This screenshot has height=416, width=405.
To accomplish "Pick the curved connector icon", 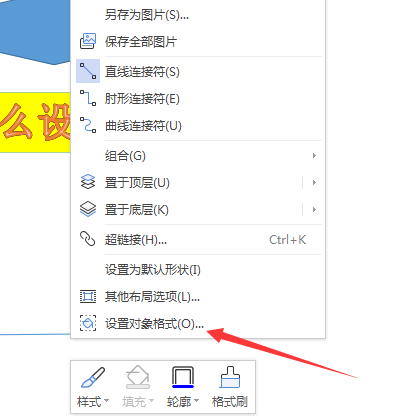I will pos(88,125).
